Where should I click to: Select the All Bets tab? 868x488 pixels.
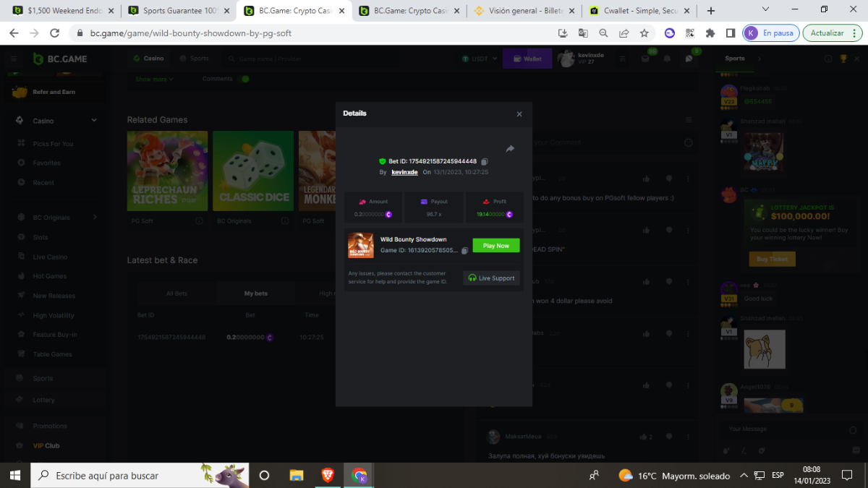pos(176,294)
